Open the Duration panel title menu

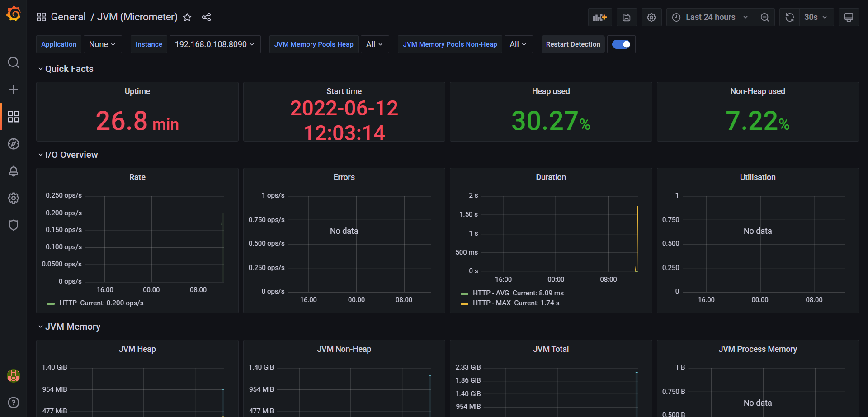551,177
